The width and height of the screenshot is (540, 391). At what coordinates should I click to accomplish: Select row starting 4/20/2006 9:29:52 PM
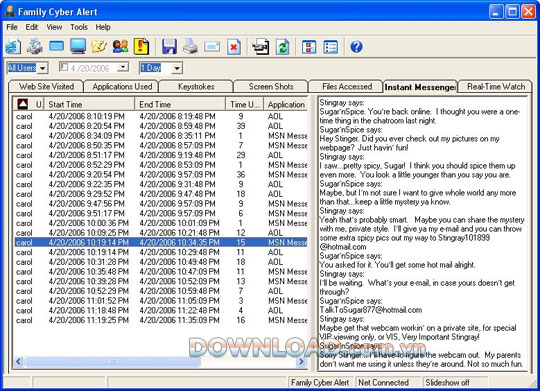click(160, 194)
